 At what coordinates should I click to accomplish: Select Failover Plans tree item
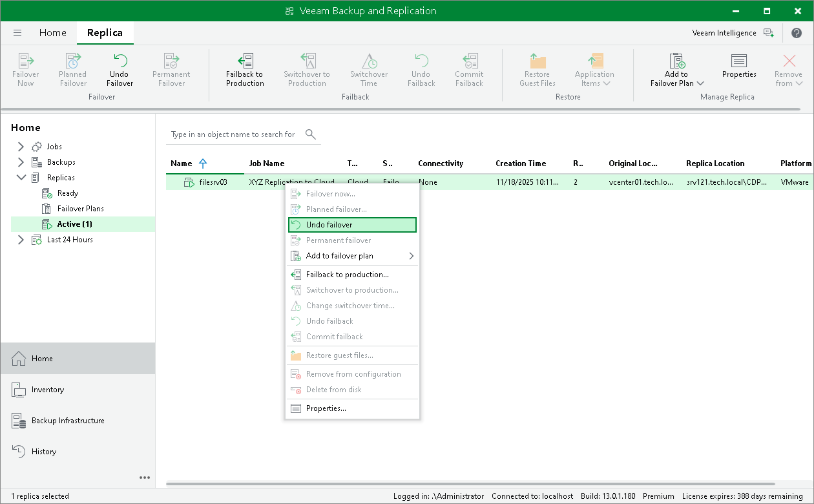(x=80, y=209)
